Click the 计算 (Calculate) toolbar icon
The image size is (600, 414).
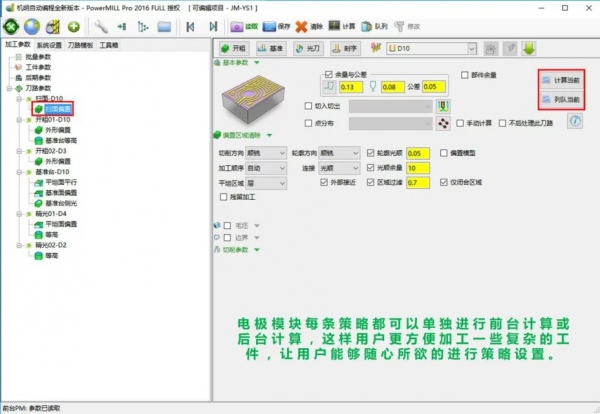click(x=344, y=25)
